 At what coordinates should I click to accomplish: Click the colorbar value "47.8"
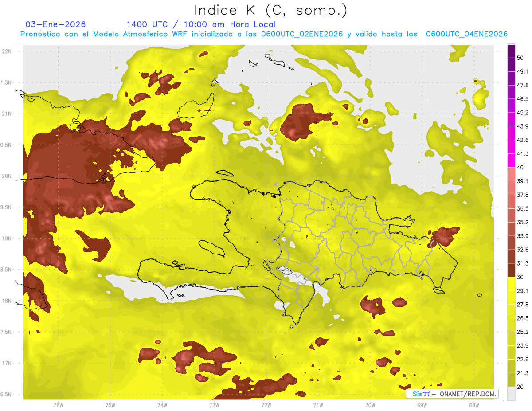click(x=523, y=85)
